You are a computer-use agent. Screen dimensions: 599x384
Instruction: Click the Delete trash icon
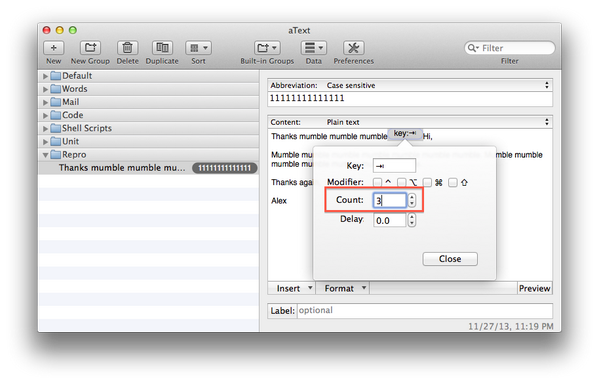[127, 48]
